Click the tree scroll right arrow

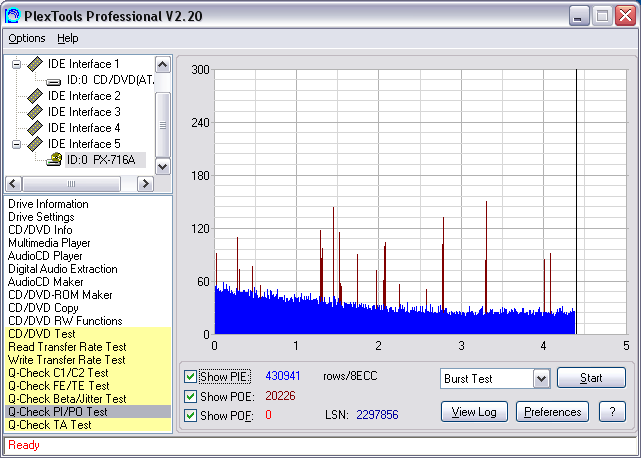point(145,184)
